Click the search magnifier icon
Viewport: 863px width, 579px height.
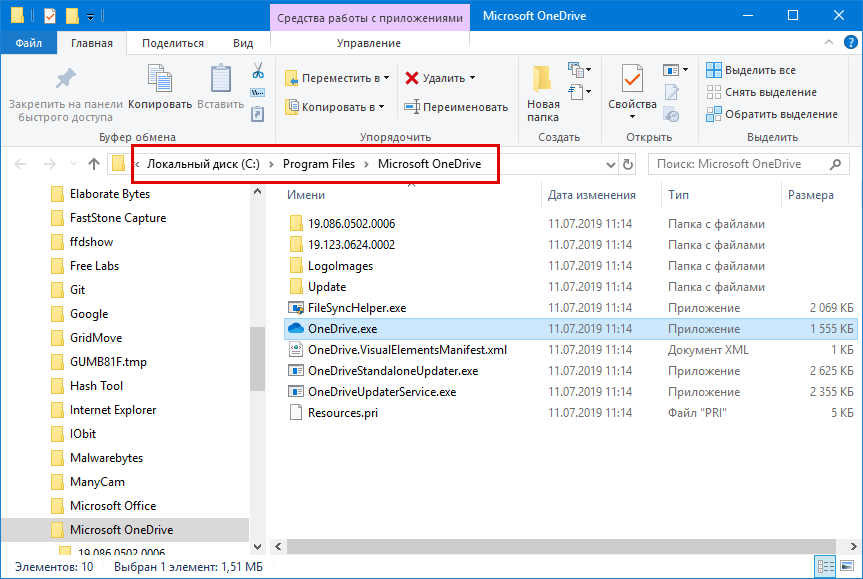click(835, 164)
